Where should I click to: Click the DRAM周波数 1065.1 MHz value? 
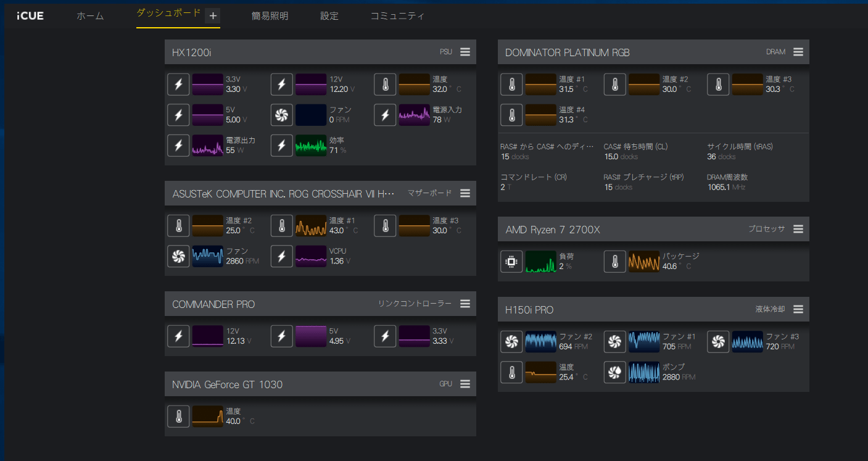click(727, 187)
